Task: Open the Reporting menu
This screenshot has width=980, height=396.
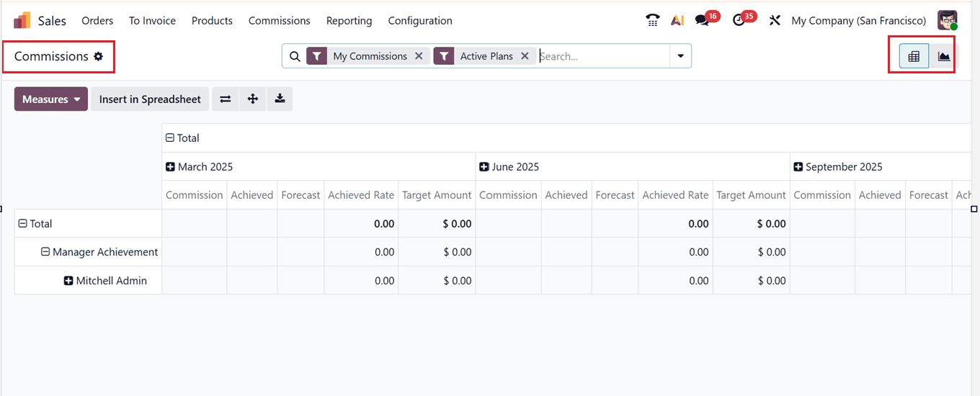Action: (x=349, y=21)
